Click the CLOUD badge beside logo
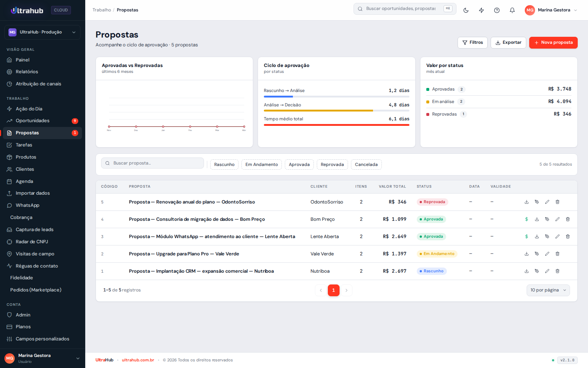 pos(61,10)
